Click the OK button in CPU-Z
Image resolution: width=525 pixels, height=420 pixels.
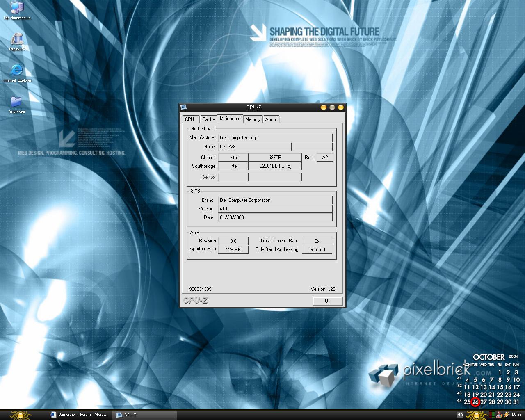328,301
